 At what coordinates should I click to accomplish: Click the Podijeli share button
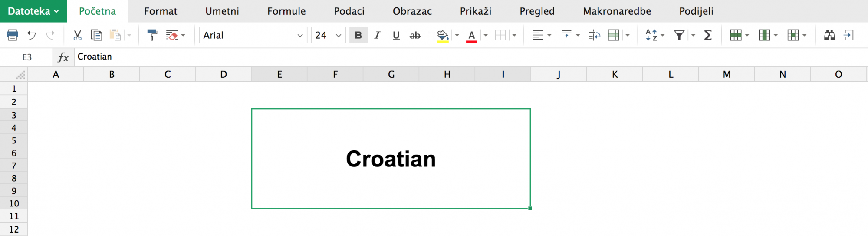(x=696, y=11)
